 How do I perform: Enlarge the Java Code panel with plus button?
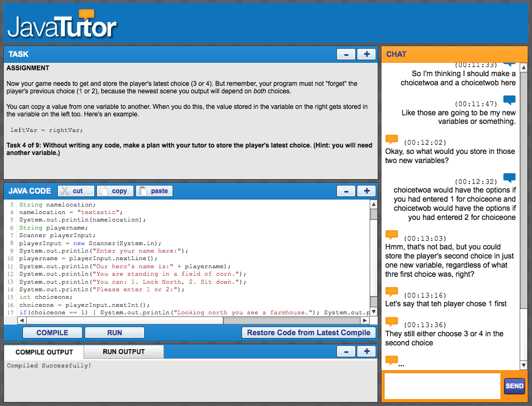(x=366, y=191)
